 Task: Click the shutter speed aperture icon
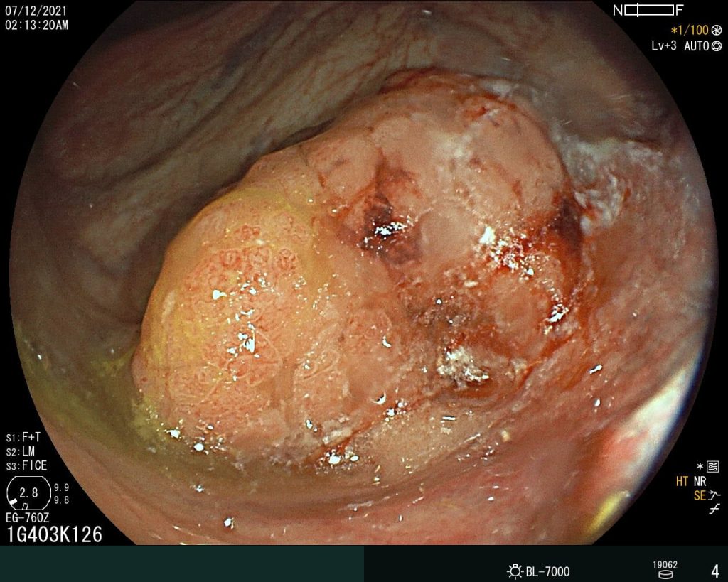[716, 30]
